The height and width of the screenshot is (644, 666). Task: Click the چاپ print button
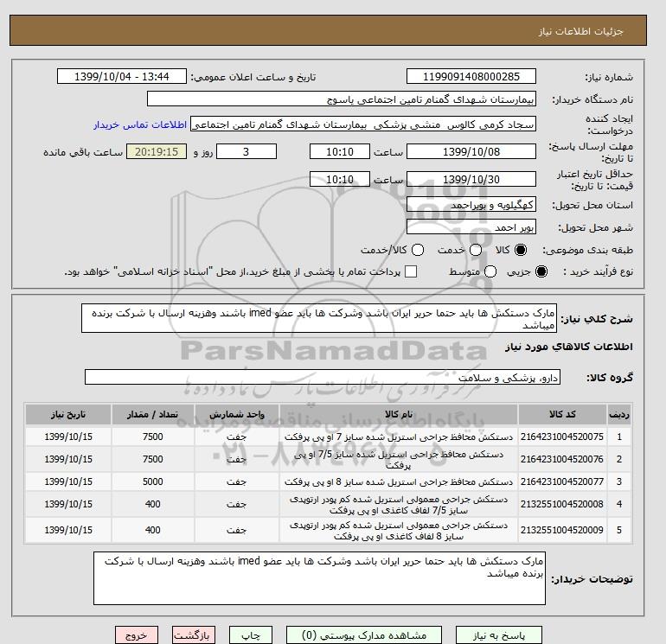pyautogui.click(x=251, y=635)
